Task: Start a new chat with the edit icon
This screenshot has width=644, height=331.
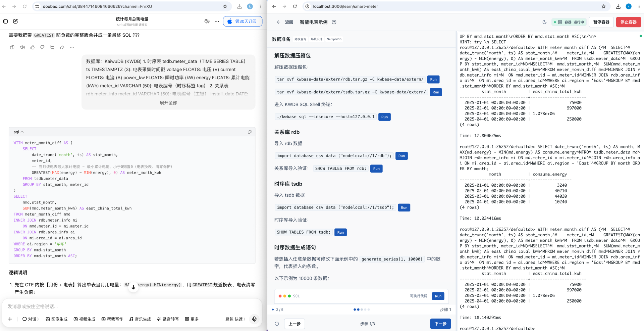Action: pos(15,21)
